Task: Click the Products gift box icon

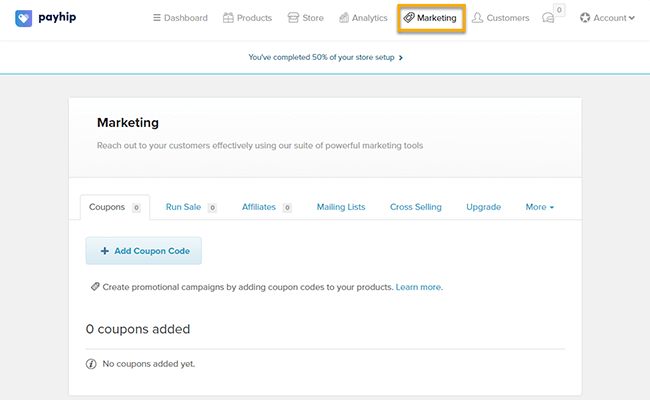Action: [229, 18]
